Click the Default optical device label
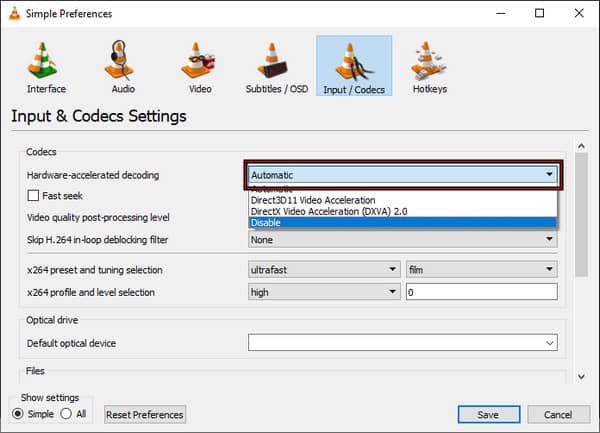This screenshot has height=433, width=600. [x=71, y=343]
